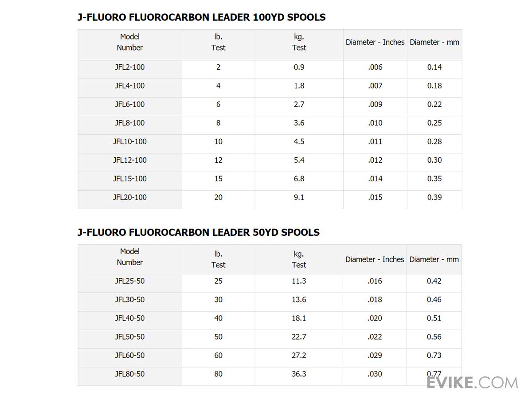Viewport: 532px width, 399px height.
Task: Click Diameter - mm header in 100YD table
Action: pos(434,42)
